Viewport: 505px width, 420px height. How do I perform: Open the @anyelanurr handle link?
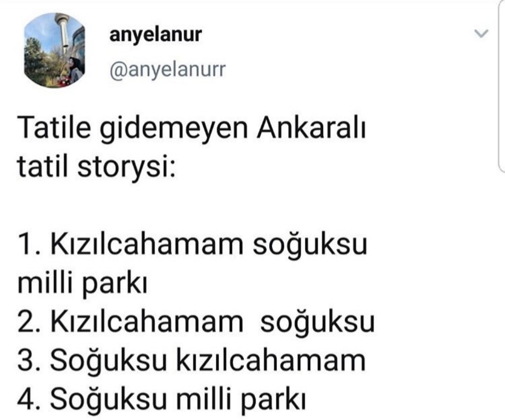[x=167, y=70]
